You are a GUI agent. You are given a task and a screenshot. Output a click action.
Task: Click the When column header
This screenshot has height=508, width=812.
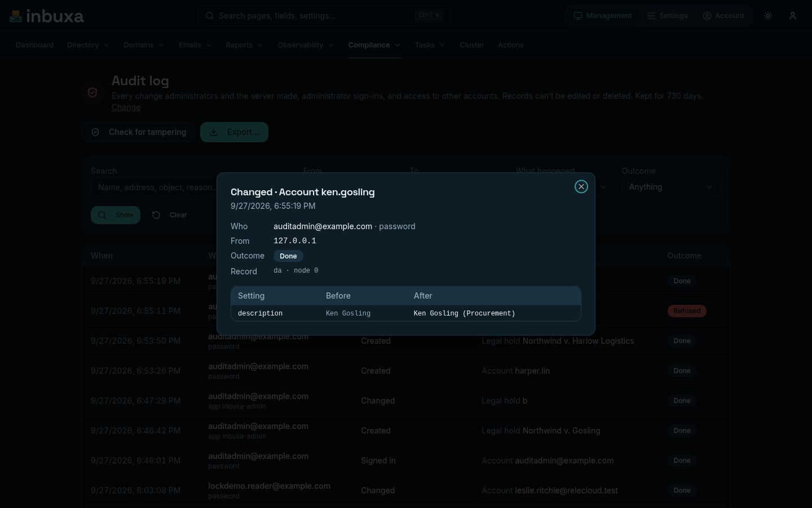coord(101,256)
